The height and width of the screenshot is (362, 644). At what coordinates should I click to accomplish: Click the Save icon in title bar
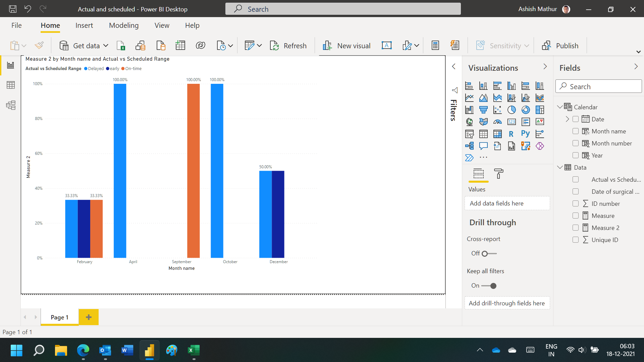(13, 9)
